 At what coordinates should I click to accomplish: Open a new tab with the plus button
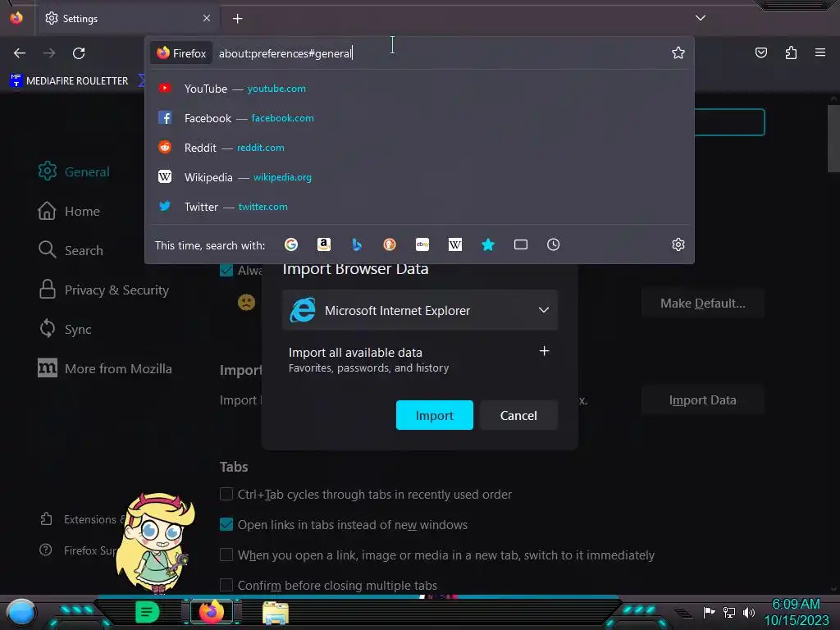coord(237,19)
